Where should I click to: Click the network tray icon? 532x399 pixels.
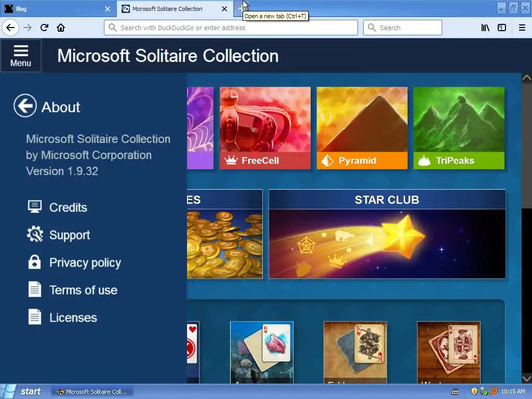coord(484,392)
